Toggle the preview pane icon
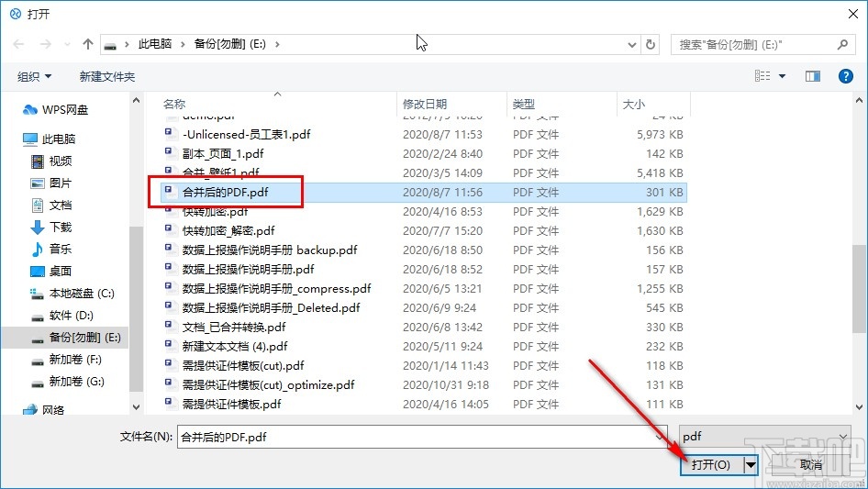Image resolution: width=868 pixels, height=489 pixels. click(813, 76)
